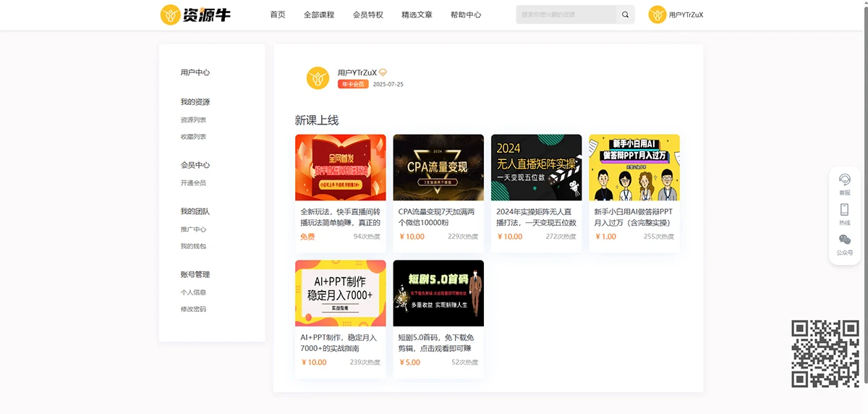Click the 资源牛 logo in header
This screenshot has width=868, height=414.
pyautogui.click(x=195, y=14)
